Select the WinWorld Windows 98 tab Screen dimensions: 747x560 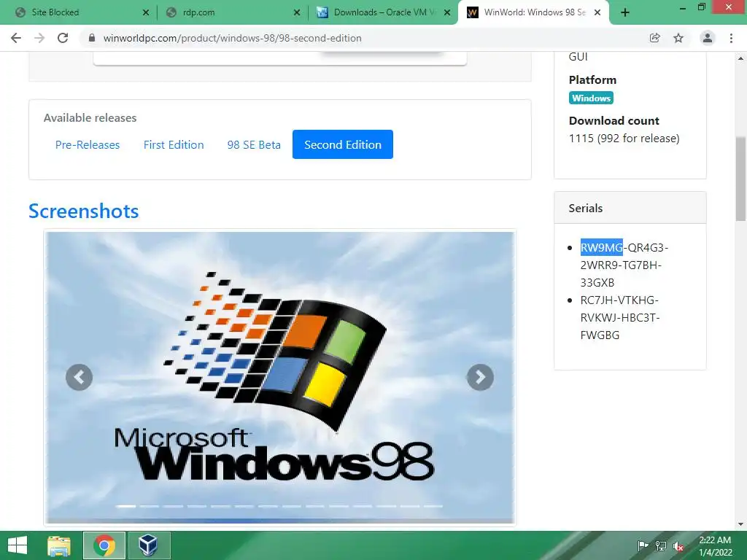click(x=533, y=12)
